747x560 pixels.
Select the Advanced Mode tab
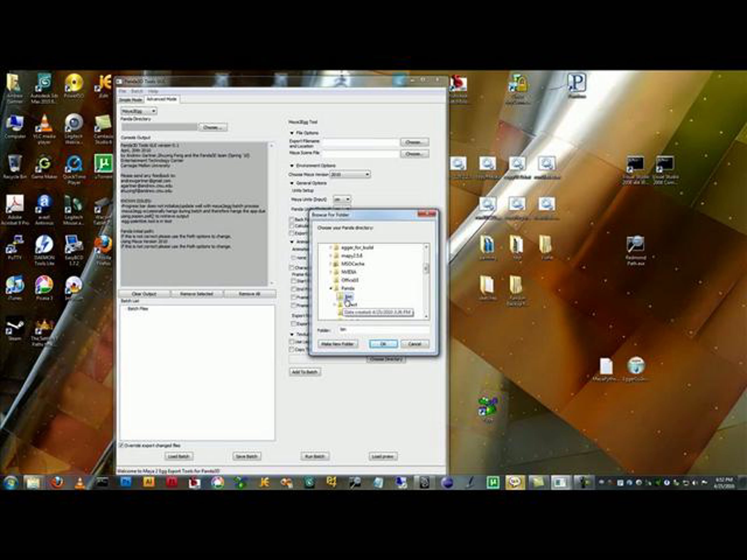click(162, 99)
